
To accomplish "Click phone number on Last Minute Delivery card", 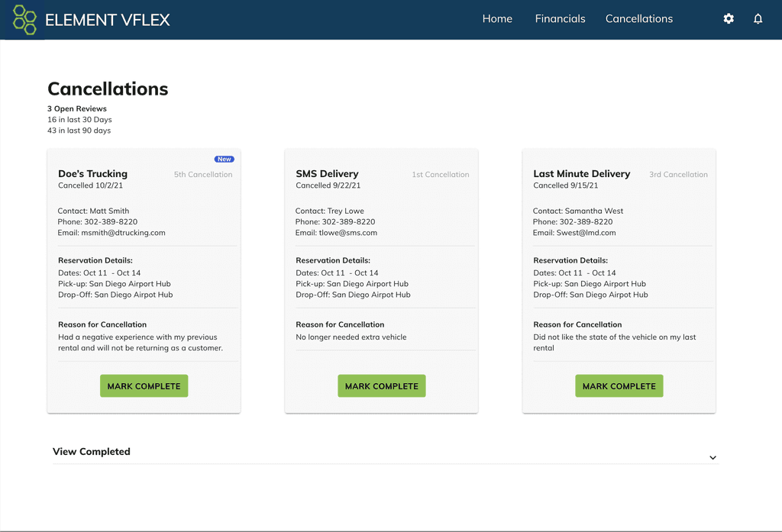I will [x=586, y=222].
